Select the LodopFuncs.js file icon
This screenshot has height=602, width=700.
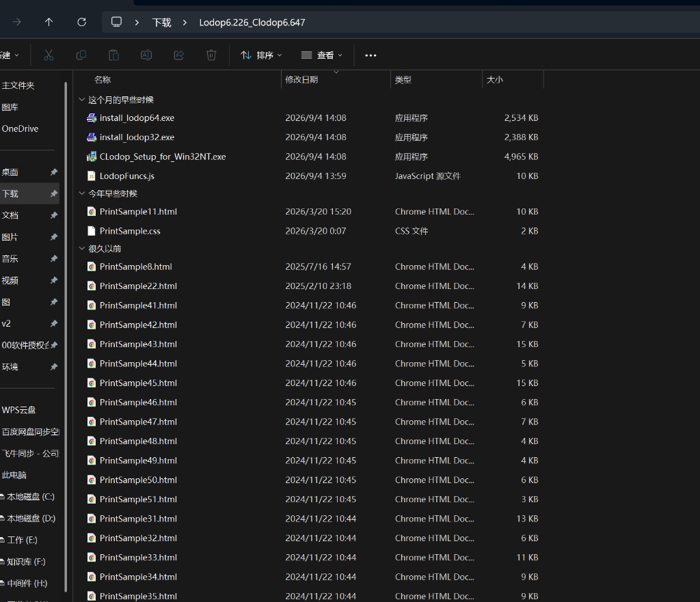92,176
